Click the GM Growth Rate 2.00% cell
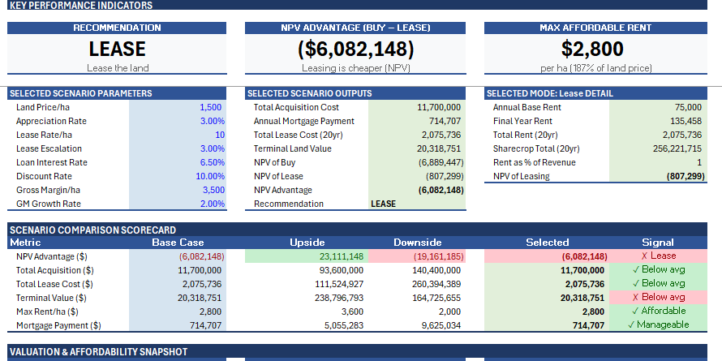Viewport: 722px width, 361px height. point(178,204)
